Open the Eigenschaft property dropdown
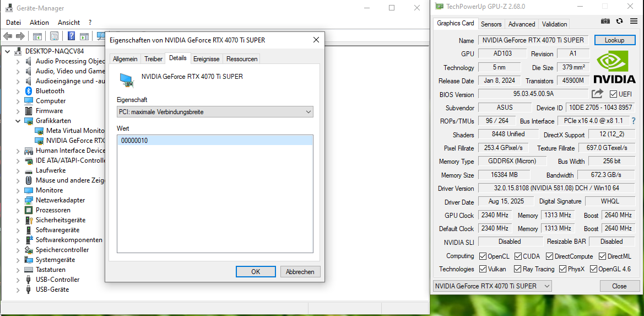 coord(215,112)
